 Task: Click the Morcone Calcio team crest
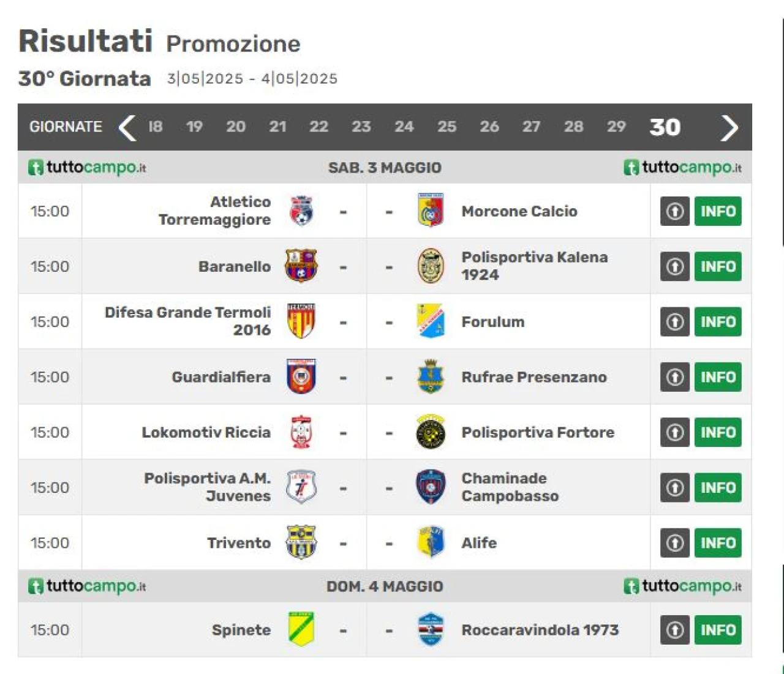431,211
